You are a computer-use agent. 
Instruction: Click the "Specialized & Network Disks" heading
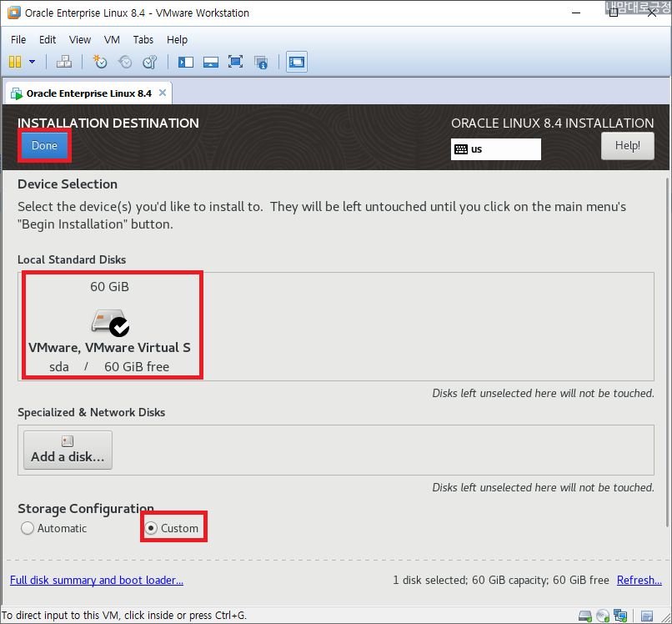click(91, 413)
